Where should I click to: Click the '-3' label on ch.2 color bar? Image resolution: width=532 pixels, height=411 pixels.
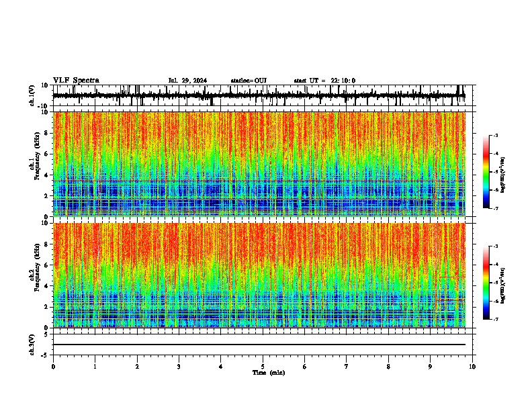tap(495, 246)
